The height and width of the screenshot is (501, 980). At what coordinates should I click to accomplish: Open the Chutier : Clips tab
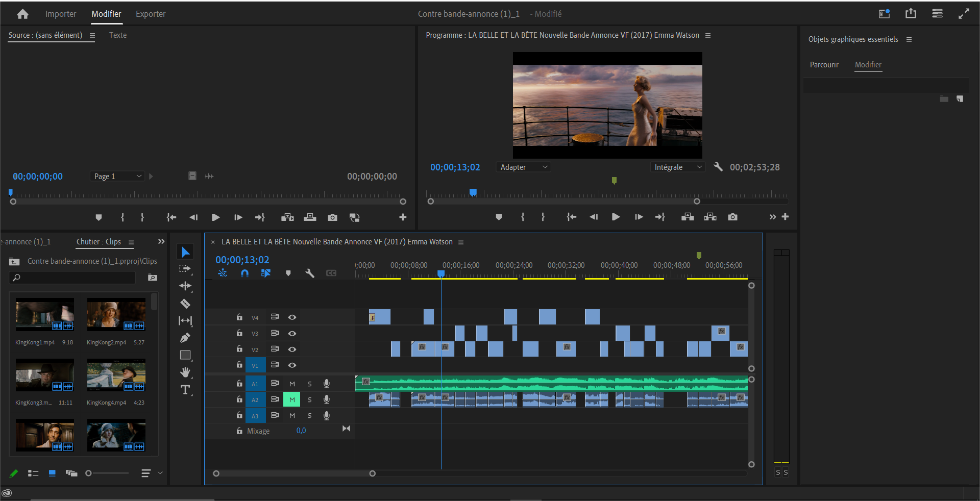point(99,242)
